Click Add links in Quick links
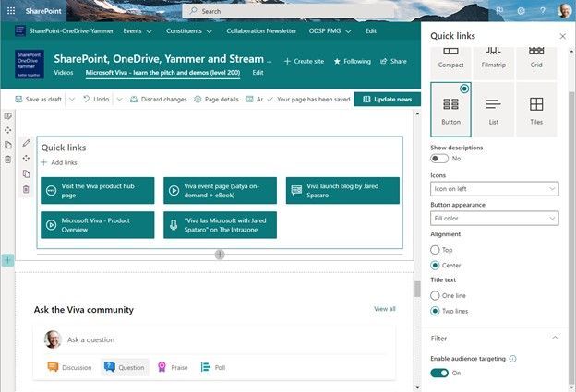The width and height of the screenshot is (576, 392). coord(59,162)
